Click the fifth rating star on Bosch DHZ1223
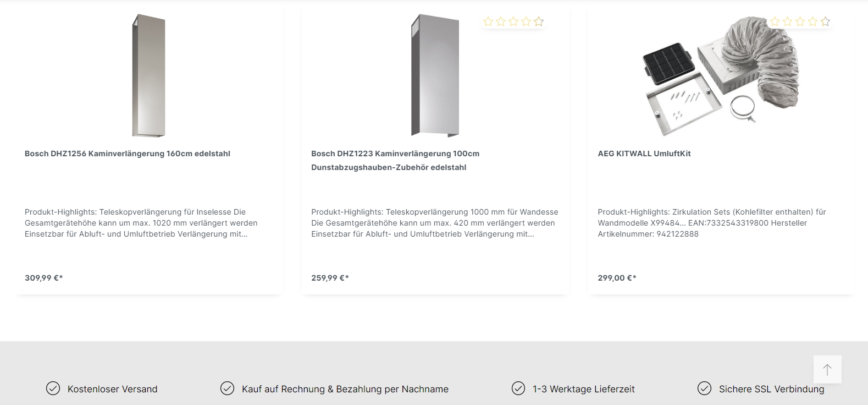The width and height of the screenshot is (868, 405). click(539, 21)
